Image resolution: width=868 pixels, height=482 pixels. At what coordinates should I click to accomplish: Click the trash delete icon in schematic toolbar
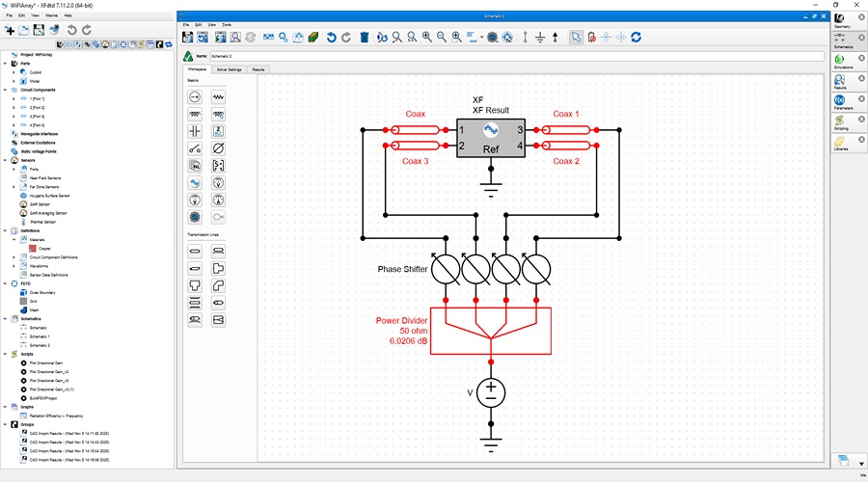[x=365, y=37]
